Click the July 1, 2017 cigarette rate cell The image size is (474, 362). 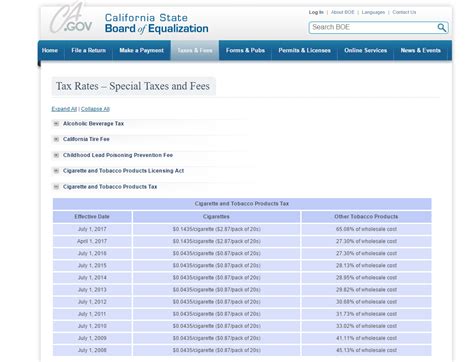click(216, 229)
